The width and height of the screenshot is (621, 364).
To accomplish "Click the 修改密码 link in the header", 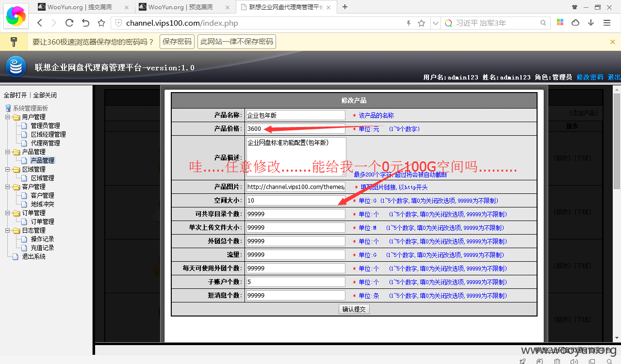I will [590, 77].
